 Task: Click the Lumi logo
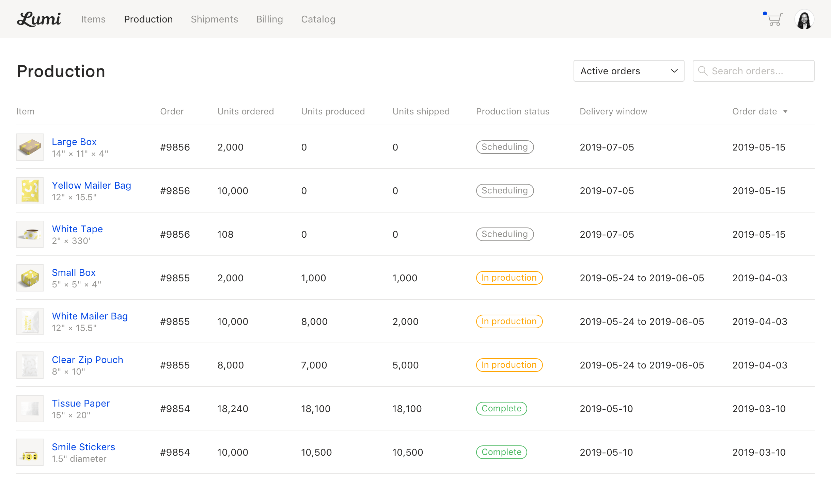(x=39, y=19)
